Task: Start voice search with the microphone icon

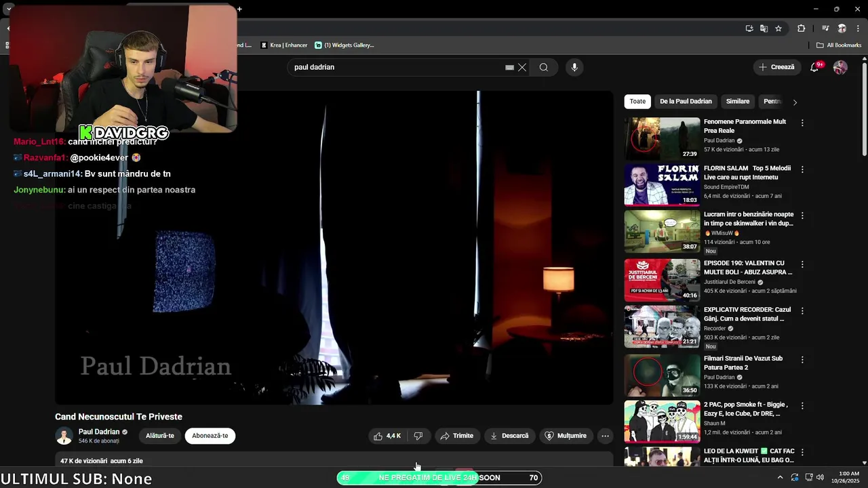Action: tap(574, 67)
